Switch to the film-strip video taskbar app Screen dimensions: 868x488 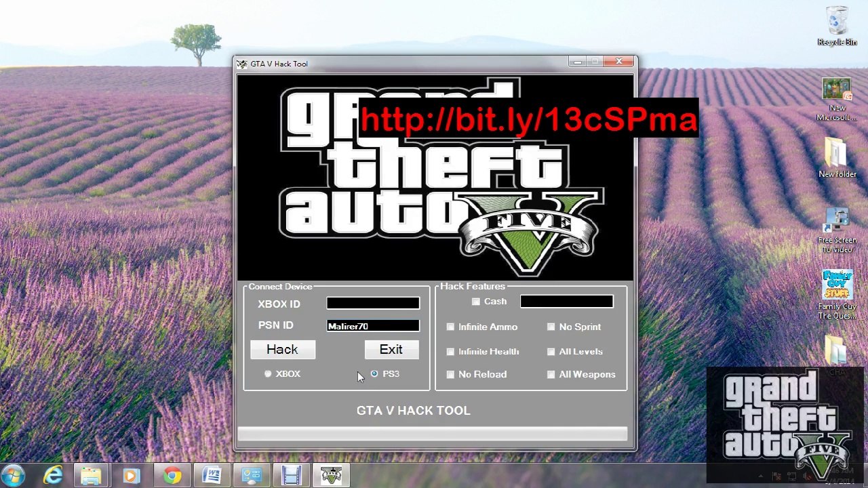point(292,476)
